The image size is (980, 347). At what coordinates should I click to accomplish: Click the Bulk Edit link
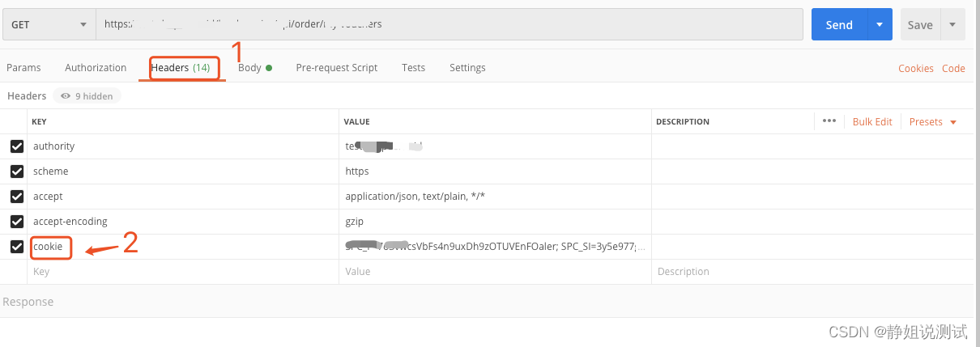(x=872, y=122)
